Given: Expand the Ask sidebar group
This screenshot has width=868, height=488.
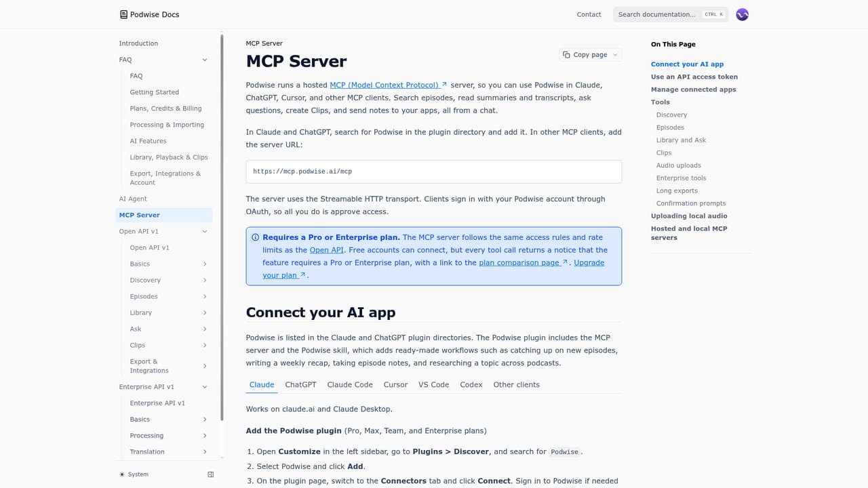Looking at the screenshot, I should tap(205, 329).
